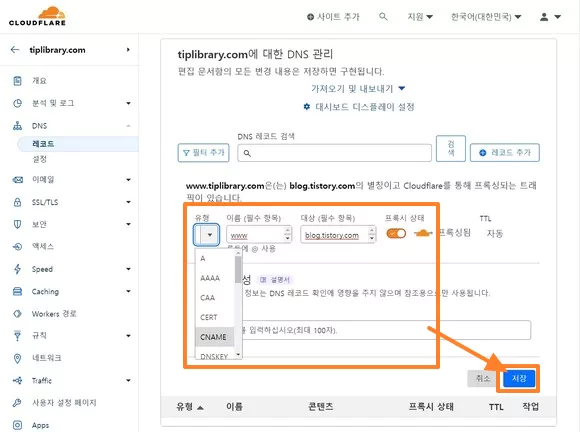Viewport: 580px width, 432px height.
Task: Select CNAME from the type list
Action: (x=215, y=337)
